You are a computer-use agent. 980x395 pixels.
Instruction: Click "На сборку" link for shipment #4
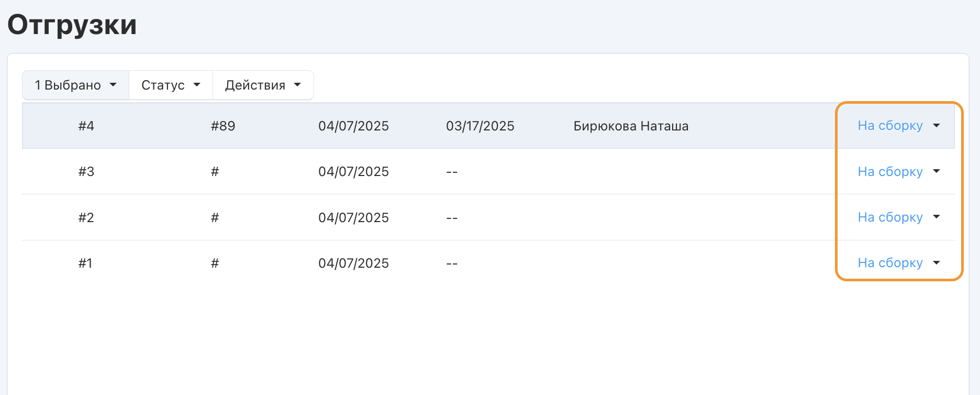(890, 126)
